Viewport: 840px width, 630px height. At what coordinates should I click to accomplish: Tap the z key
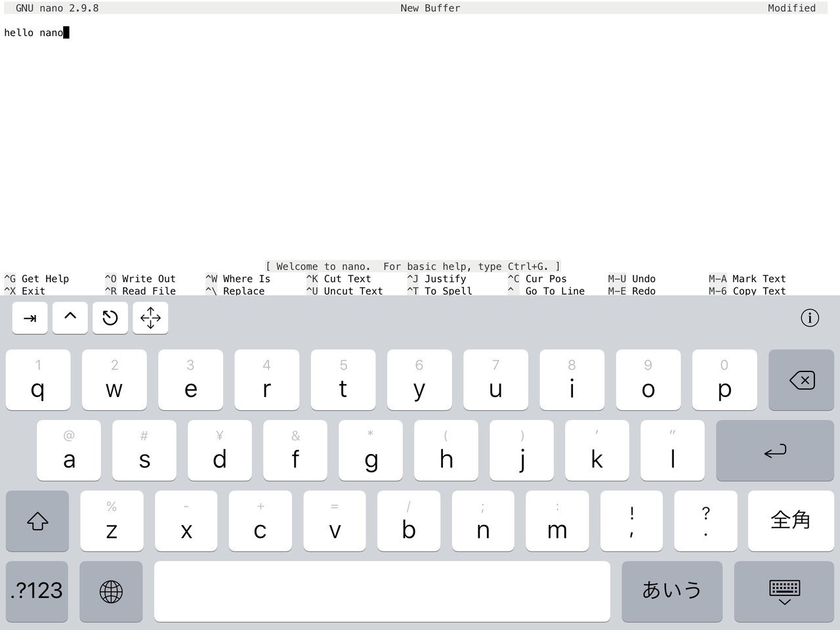pyautogui.click(x=112, y=521)
